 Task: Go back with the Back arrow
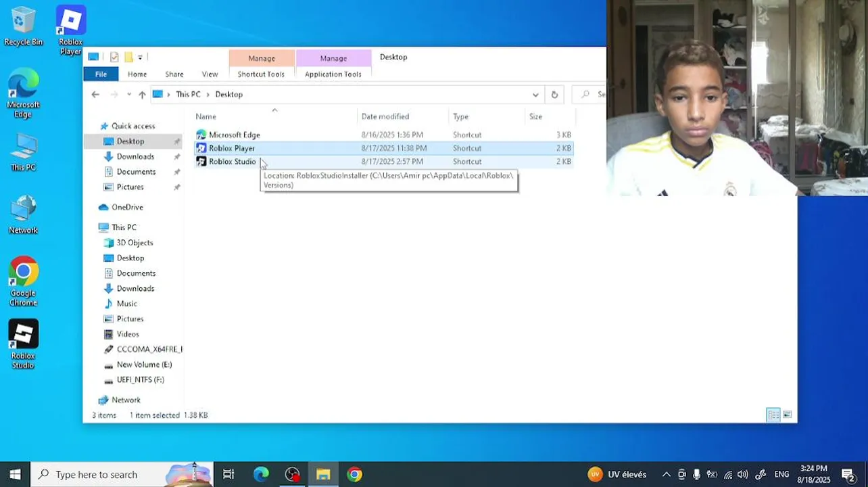(95, 95)
